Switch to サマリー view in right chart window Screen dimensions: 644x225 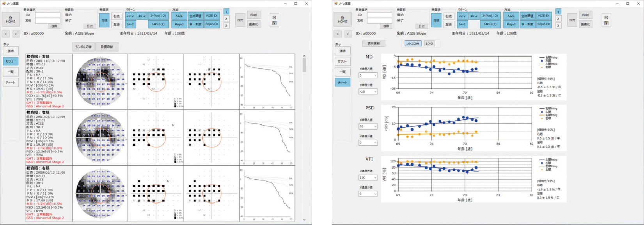(x=342, y=62)
